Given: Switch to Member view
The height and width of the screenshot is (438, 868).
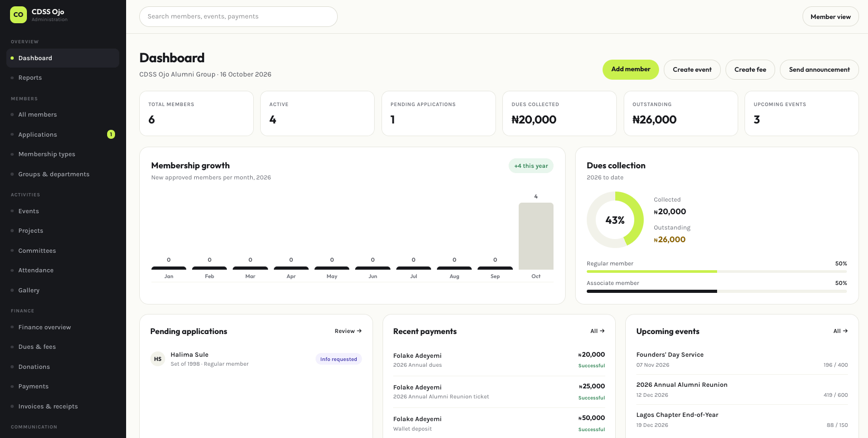Looking at the screenshot, I should [831, 17].
